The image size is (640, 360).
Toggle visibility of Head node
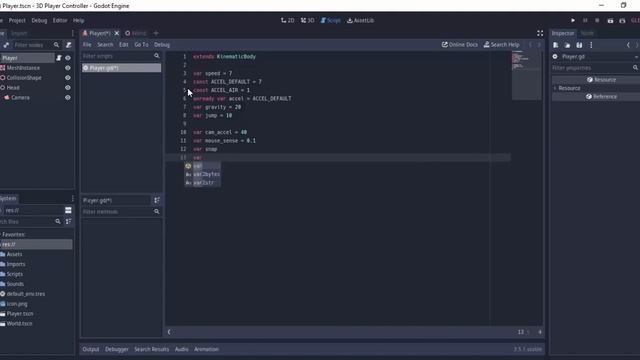68,87
